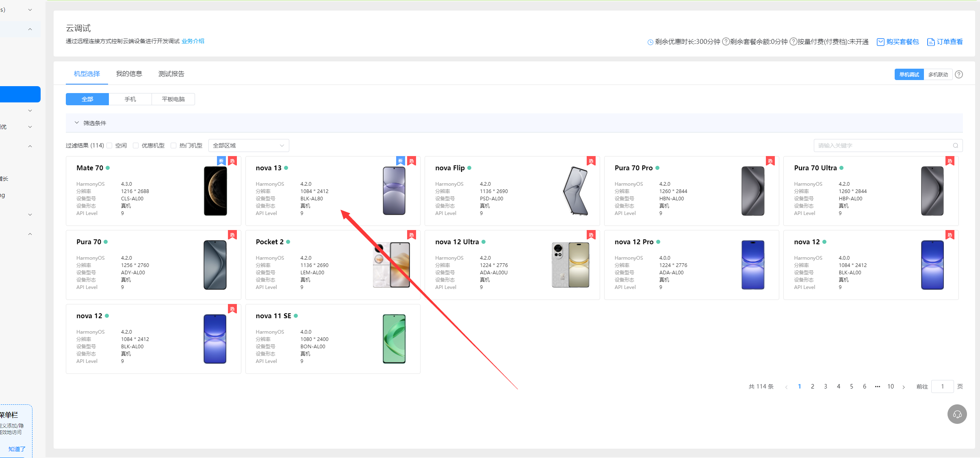Go to page 3 of results

coord(826,386)
